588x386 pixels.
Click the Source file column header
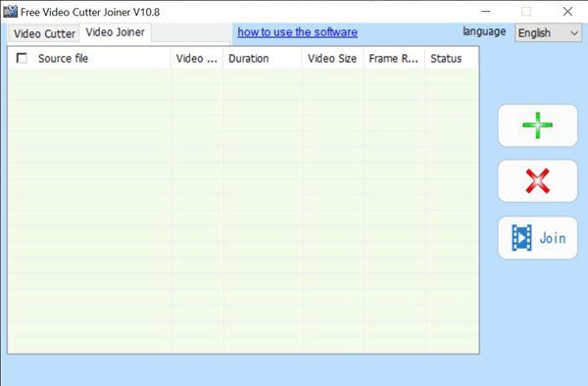click(89, 59)
